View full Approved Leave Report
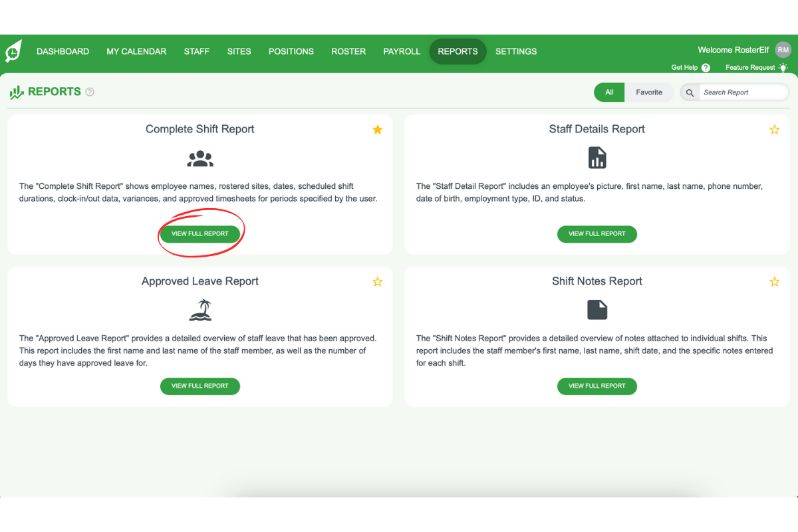Image resolution: width=798 pixels, height=532 pixels. [x=200, y=386]
